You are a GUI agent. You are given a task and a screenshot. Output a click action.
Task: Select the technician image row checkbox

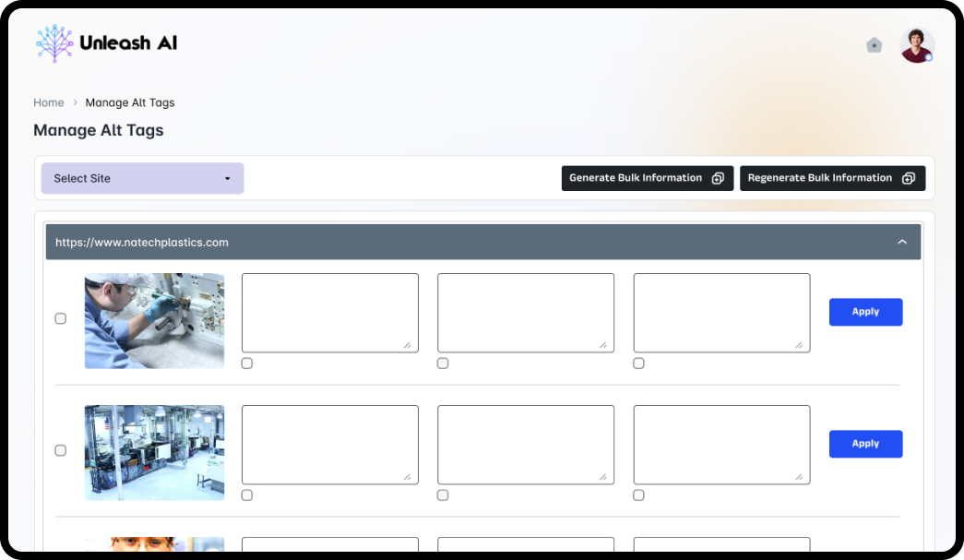click(60, 318)
